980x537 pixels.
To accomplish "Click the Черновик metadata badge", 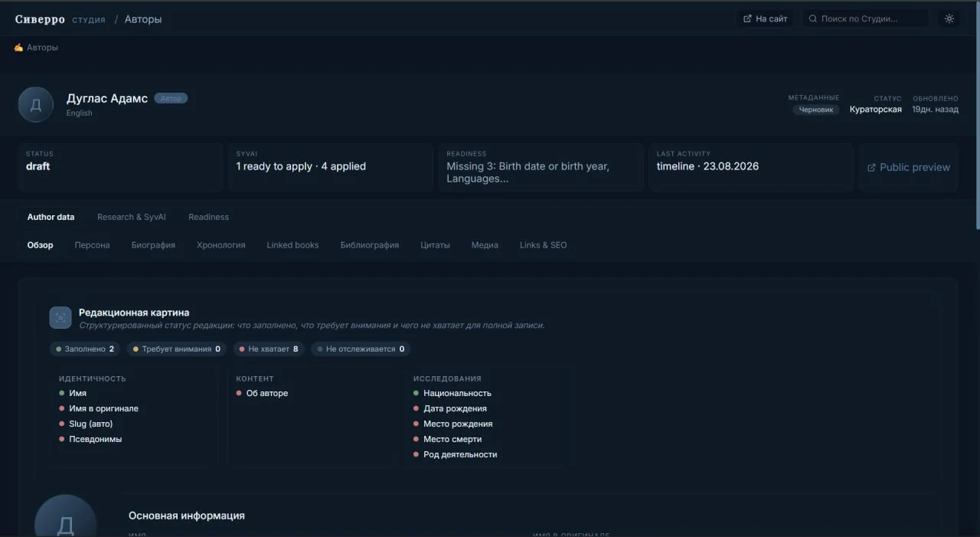I will coord(816,110).
